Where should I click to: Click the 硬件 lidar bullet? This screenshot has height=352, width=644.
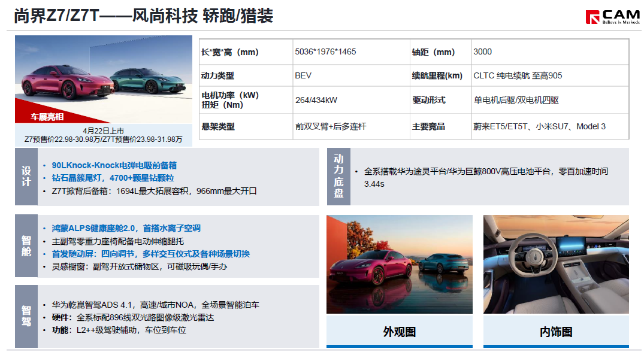132,317
